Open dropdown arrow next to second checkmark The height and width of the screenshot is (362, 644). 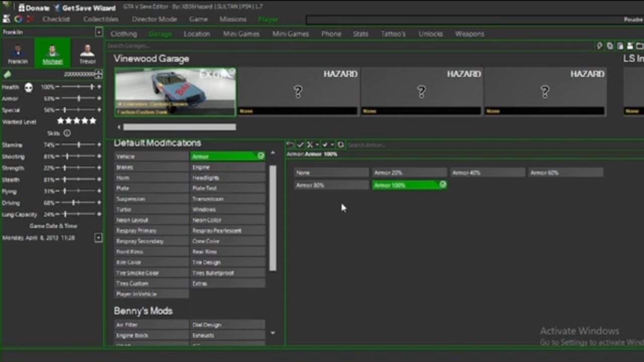(332, 145)
